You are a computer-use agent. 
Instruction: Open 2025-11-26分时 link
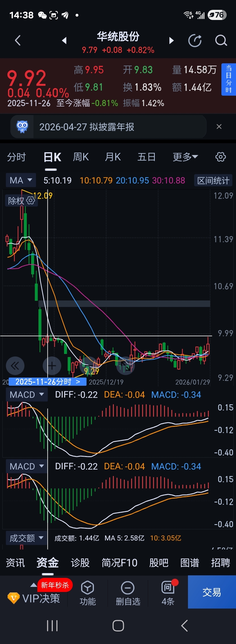click(x=48, y=382)
